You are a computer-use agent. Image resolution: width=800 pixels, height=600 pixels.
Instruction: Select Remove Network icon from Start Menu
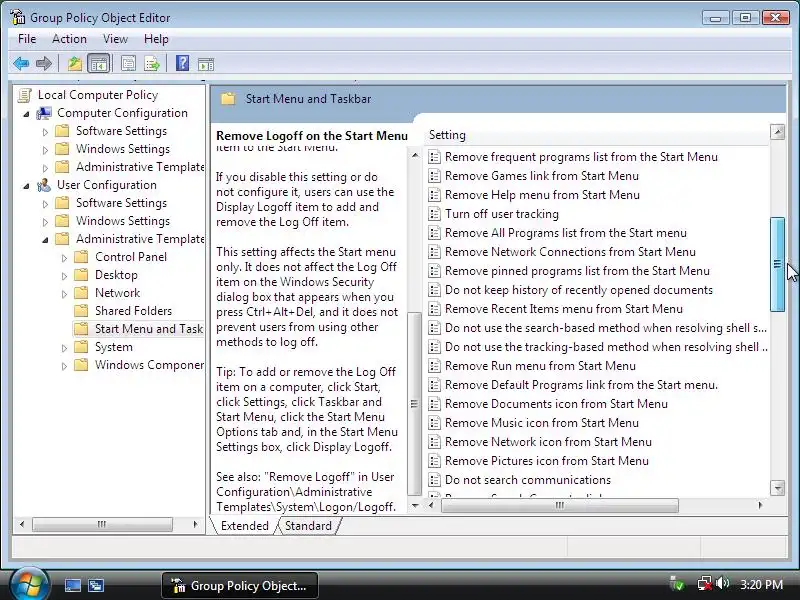(548, 442)
